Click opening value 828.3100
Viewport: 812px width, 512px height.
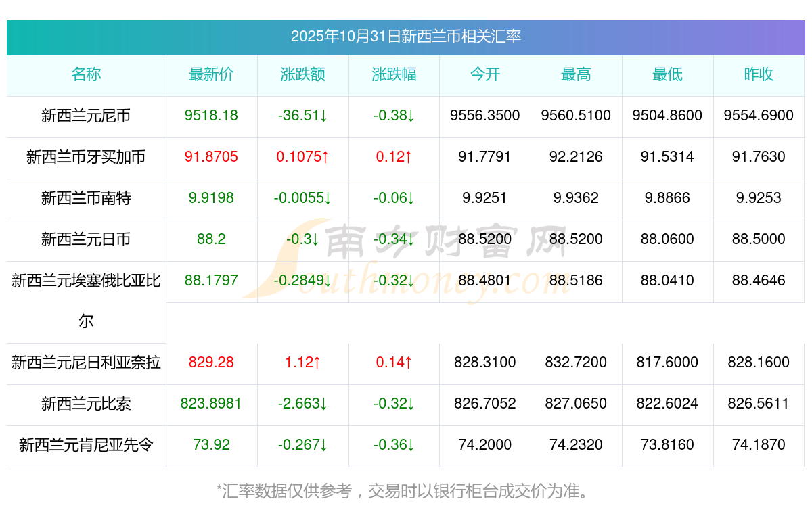point(485,363)
